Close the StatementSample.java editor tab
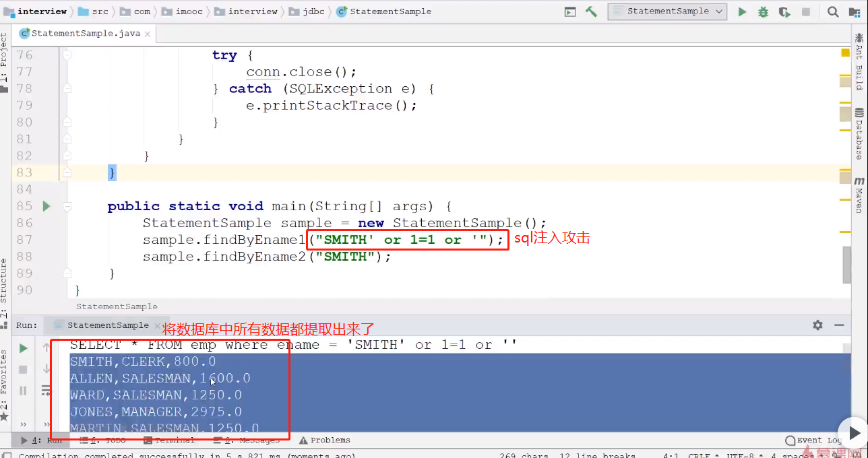868x458 pixels. pos(148,33)
